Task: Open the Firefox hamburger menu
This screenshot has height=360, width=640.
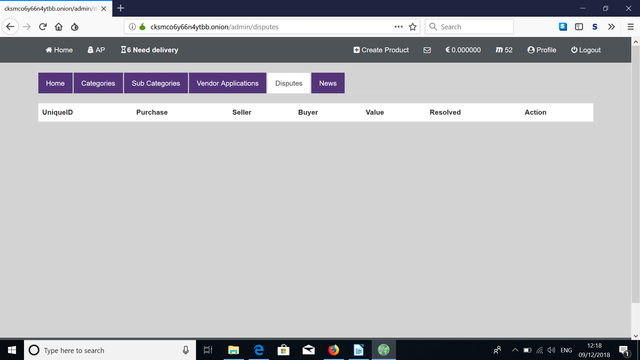Action: [x=630, y=27]
